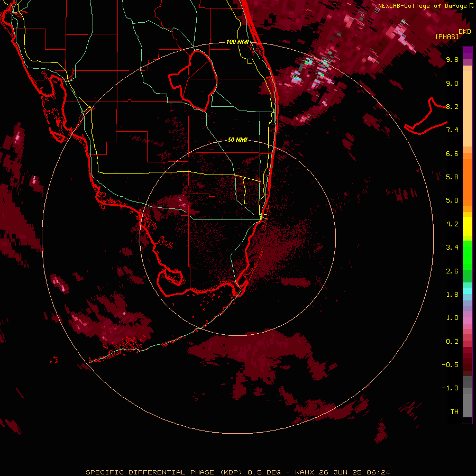
Task: Click the 0.5 DEG elevation text
Action: tap(264, 472)
